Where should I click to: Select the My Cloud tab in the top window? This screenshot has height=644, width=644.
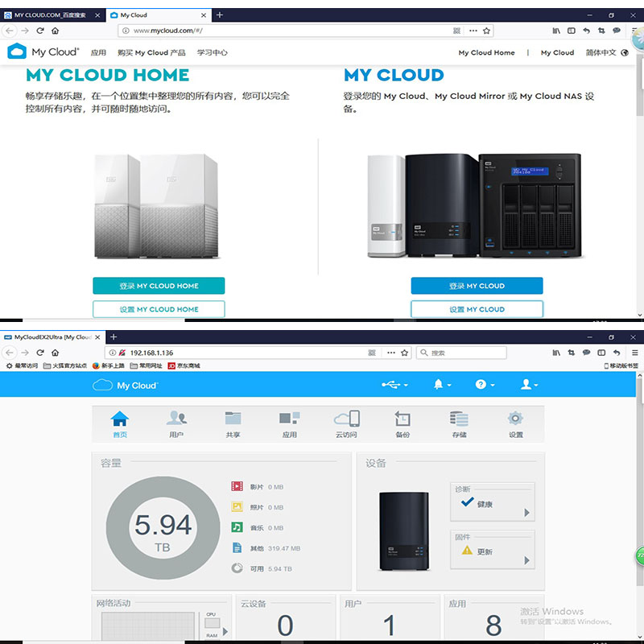(x=159, y=15)
